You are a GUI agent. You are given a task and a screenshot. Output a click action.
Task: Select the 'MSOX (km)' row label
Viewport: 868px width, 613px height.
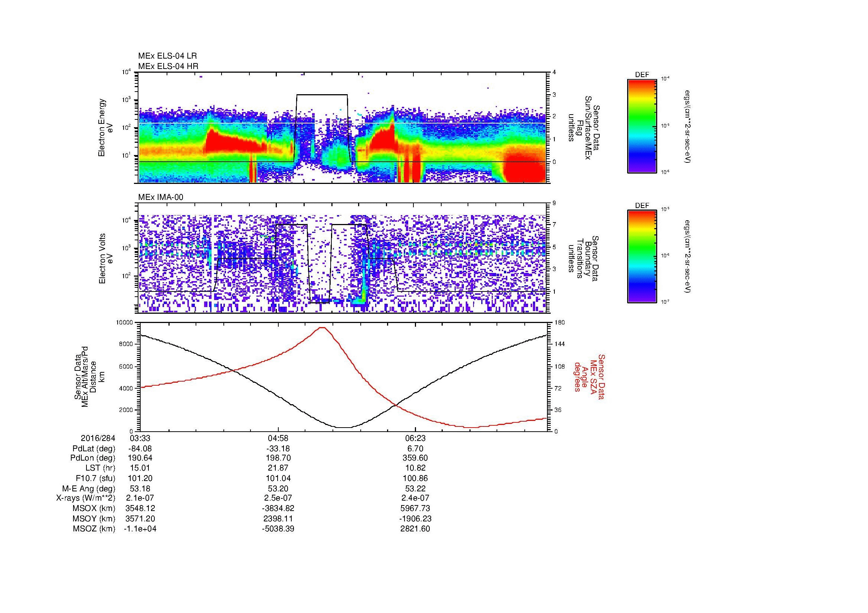click(94, 508)
